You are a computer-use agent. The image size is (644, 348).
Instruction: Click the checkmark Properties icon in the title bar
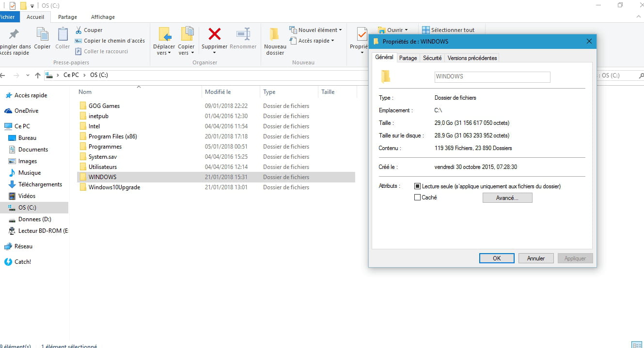coord(13,5)
